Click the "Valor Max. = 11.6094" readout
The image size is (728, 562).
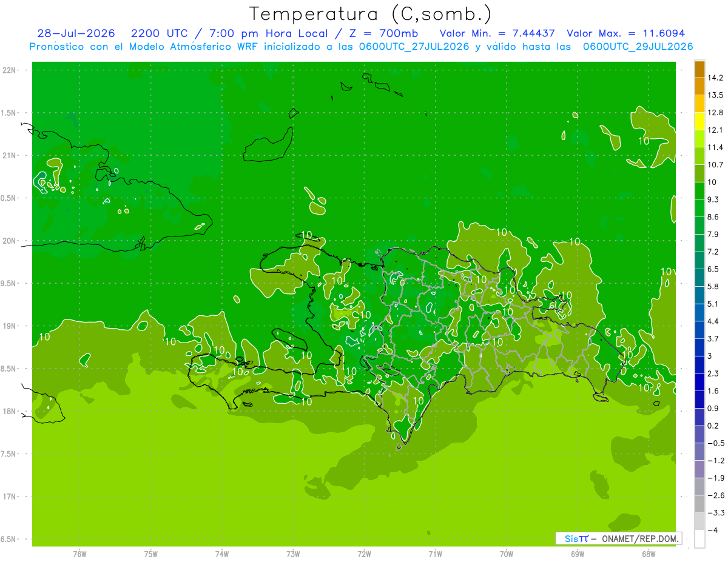(x=626, y=33)
